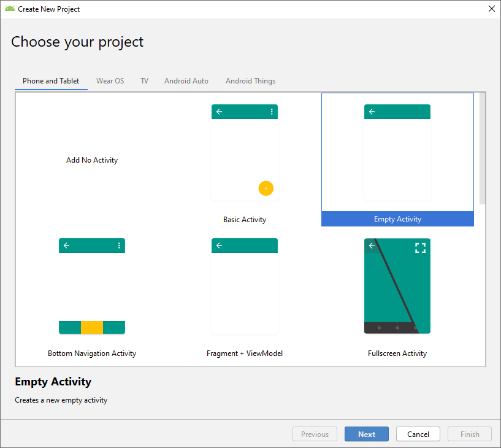Viewport: 501px width, 448px height.
Task: Select the Basic Activity template thumbnail
Action: [x=244, y=153]
